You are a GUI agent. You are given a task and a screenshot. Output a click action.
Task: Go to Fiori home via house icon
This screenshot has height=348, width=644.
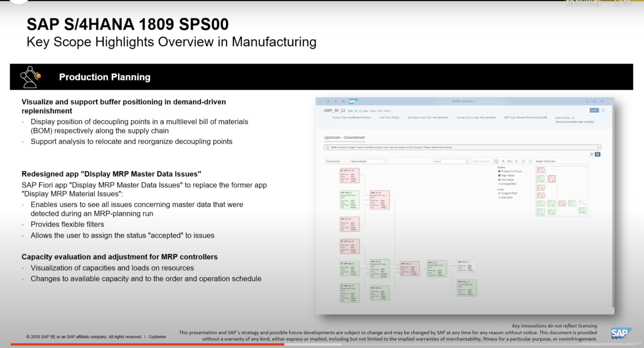tap(343, 101)
